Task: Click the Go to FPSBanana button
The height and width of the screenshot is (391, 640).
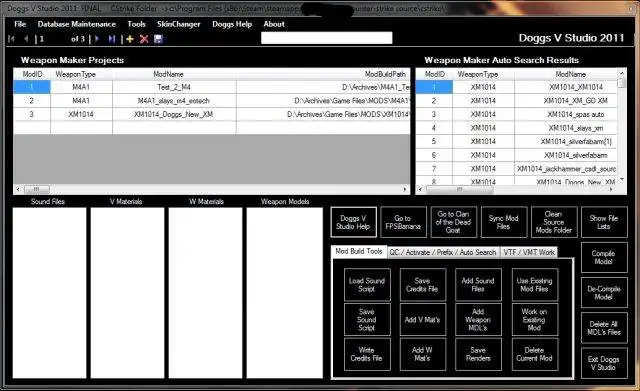Action: pyautogui.click(x=403, y=222)
